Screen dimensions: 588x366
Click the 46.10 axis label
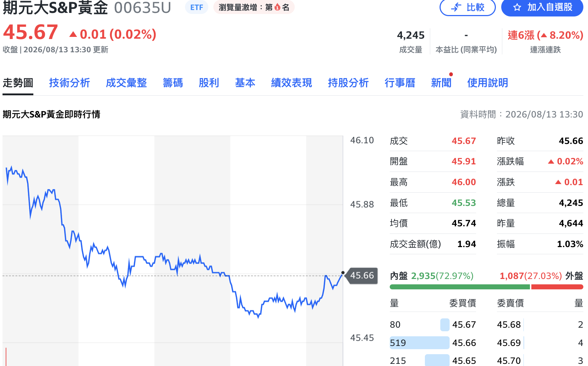(362, 140)
